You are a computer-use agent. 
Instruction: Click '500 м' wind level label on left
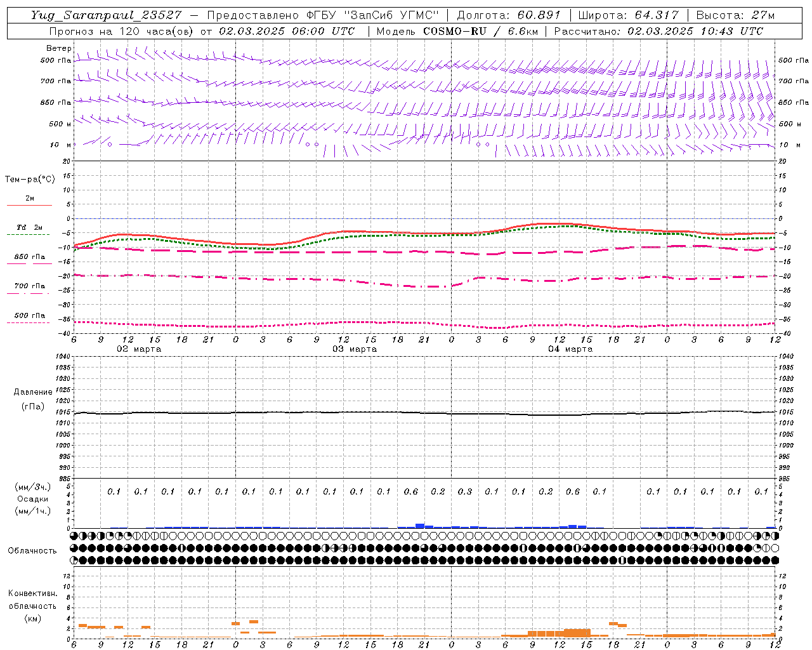[x=60, y=124]
